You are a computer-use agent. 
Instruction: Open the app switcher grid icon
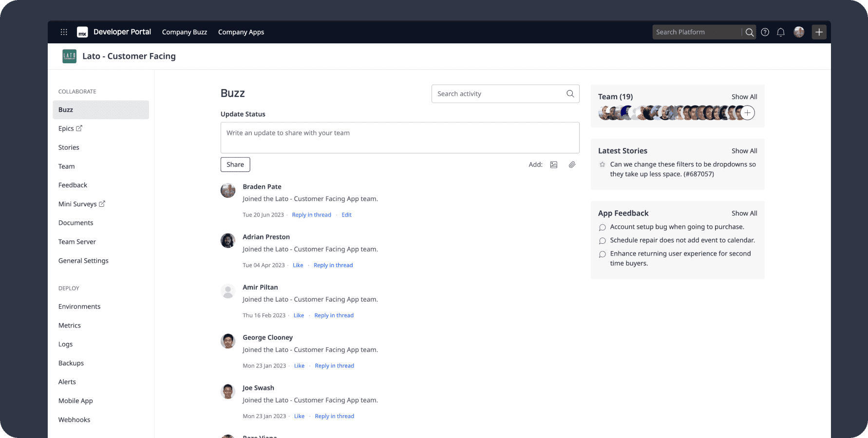(64, 32)
